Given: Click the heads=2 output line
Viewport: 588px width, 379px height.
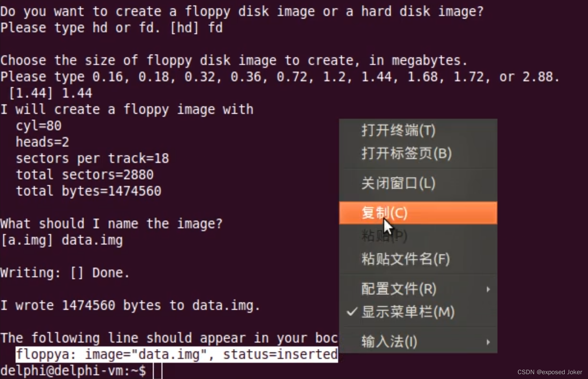Looking at the screenshot, I should pyautogui.click(x=42, y=142).
